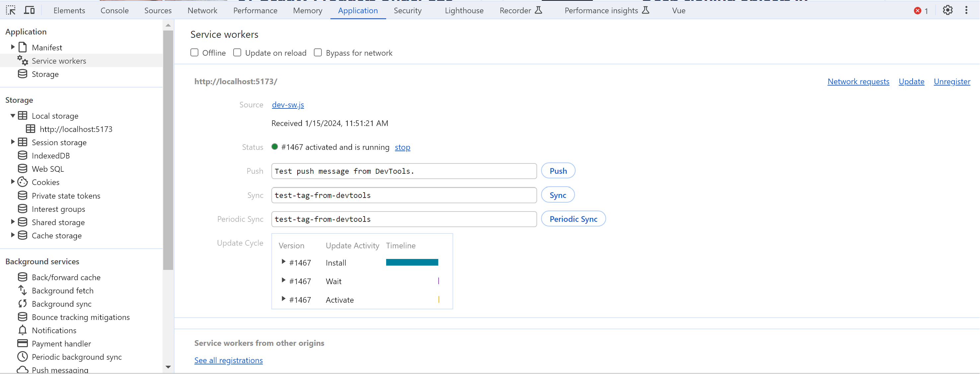Click the Cache storage database icon
The height and width of the screenshot is (374, 980).
[x=23, y=235]
